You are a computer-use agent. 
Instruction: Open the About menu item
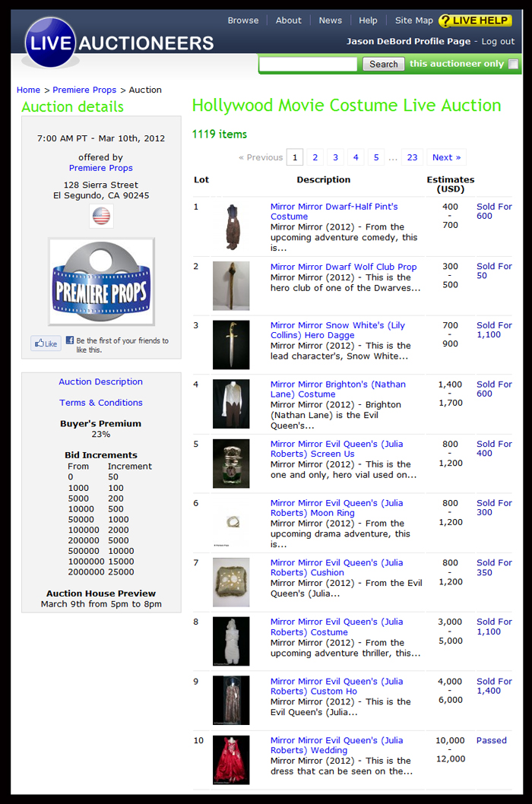coord(288,21)
